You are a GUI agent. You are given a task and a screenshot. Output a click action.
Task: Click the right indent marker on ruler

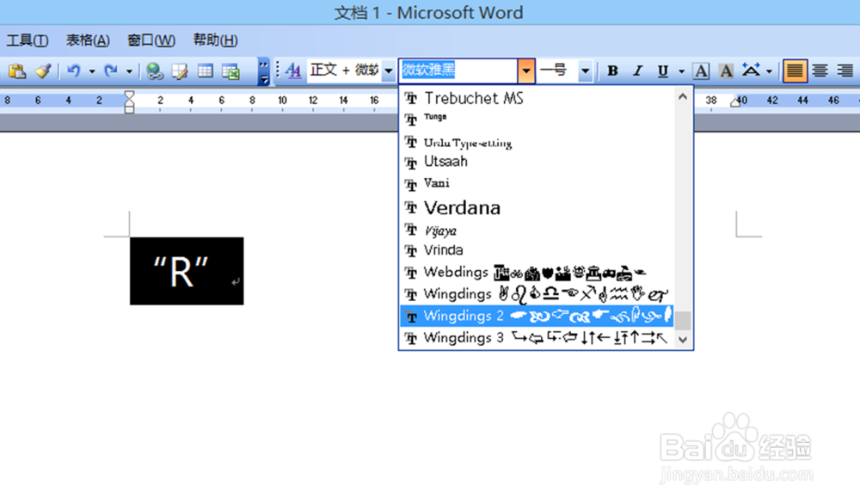(735, 102)
